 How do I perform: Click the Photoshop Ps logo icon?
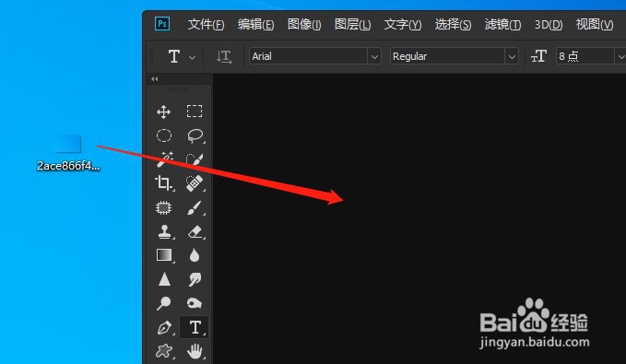[x=162, y=24]
